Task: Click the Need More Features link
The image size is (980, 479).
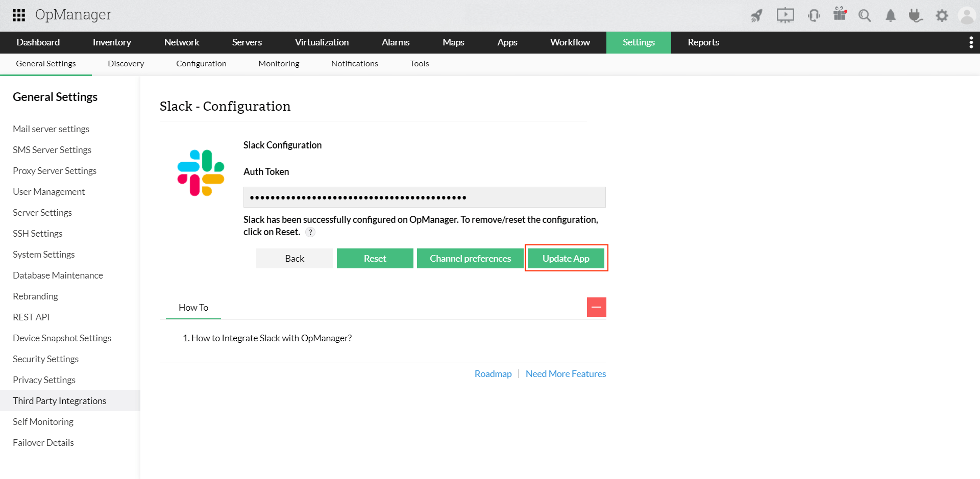Action: pyautogui.click(x=566, y=374)
